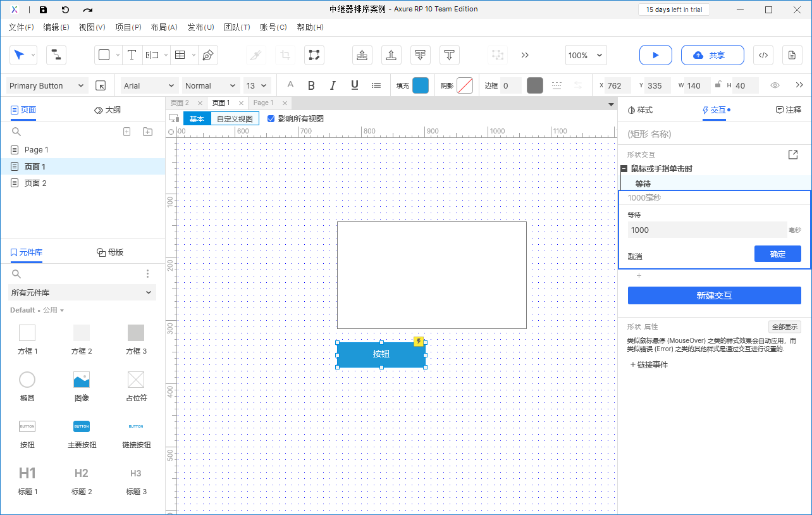Toggle the aspect ratio lock icon
812x515 pixels.
pyautogui.click(x=717, y=85)
